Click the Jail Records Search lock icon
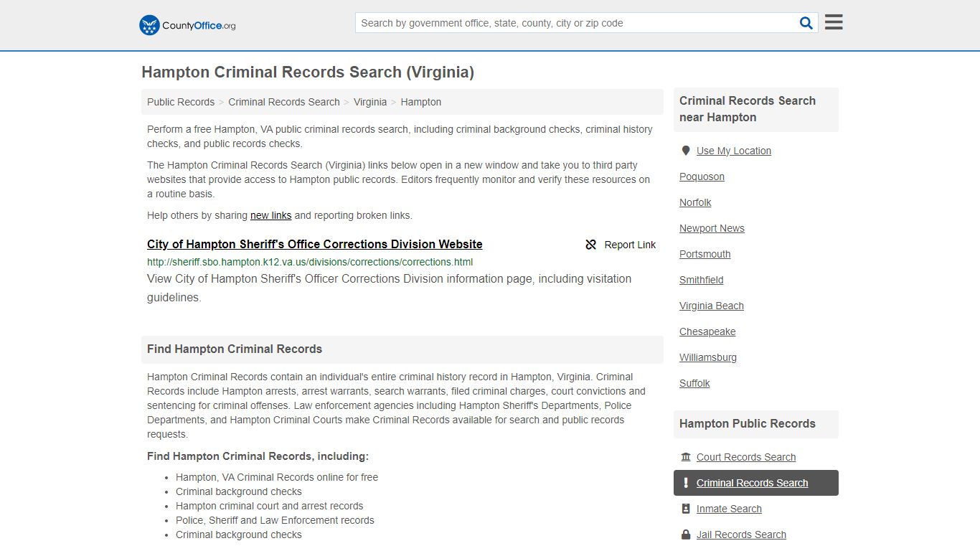Viewport: 980px width, 551px height. coord(686,534)
